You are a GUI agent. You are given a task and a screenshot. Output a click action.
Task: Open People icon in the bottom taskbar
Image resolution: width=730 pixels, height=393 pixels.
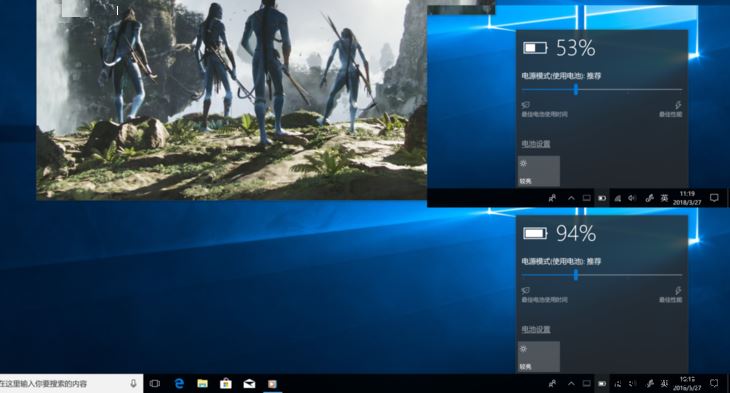click(x=552, y=384)
